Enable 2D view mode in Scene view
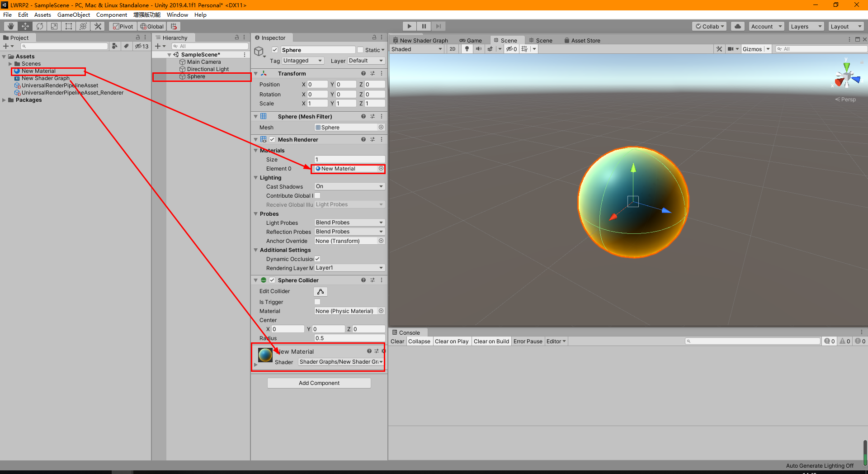The height and width of the screenshot is (474, 868). click(452, 48)
